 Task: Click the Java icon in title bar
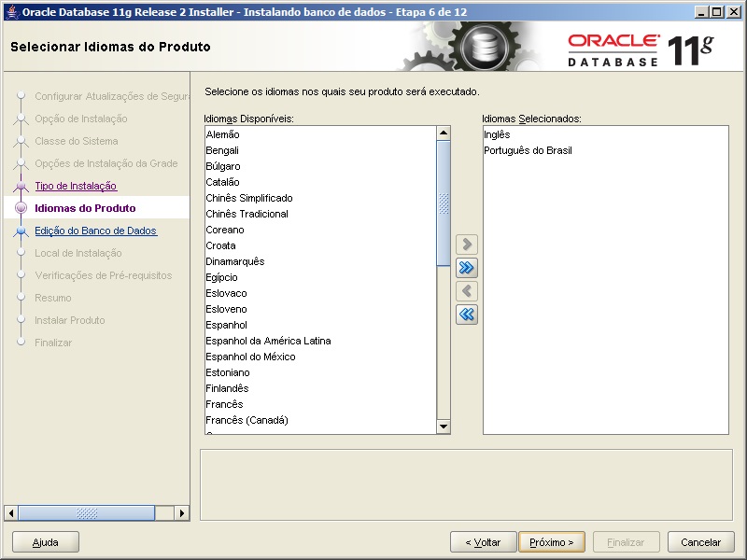(13, 11)
